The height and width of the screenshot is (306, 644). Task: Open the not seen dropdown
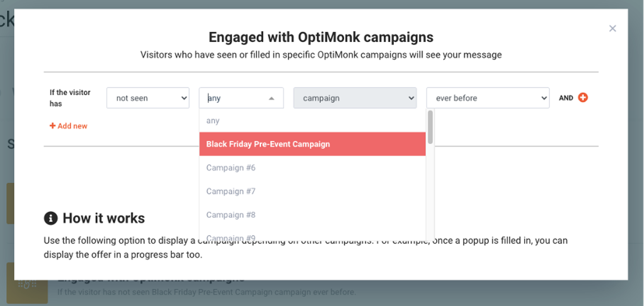148,98
